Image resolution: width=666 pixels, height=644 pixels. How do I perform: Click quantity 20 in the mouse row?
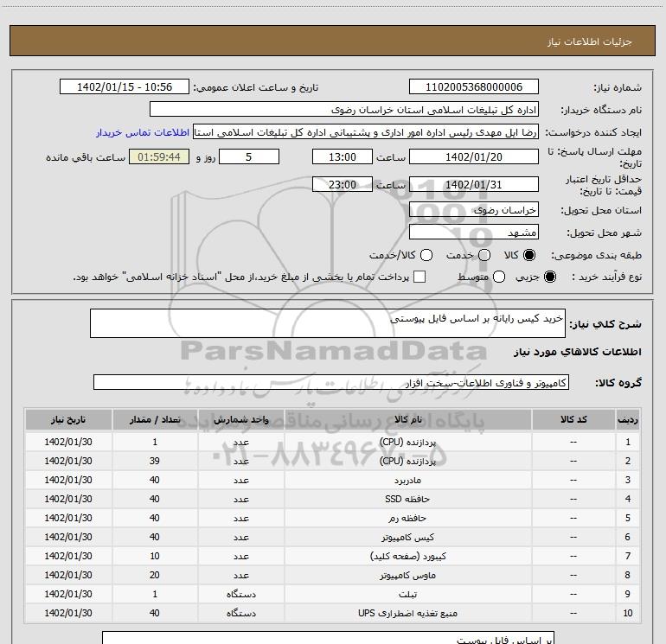pos(155,575)
